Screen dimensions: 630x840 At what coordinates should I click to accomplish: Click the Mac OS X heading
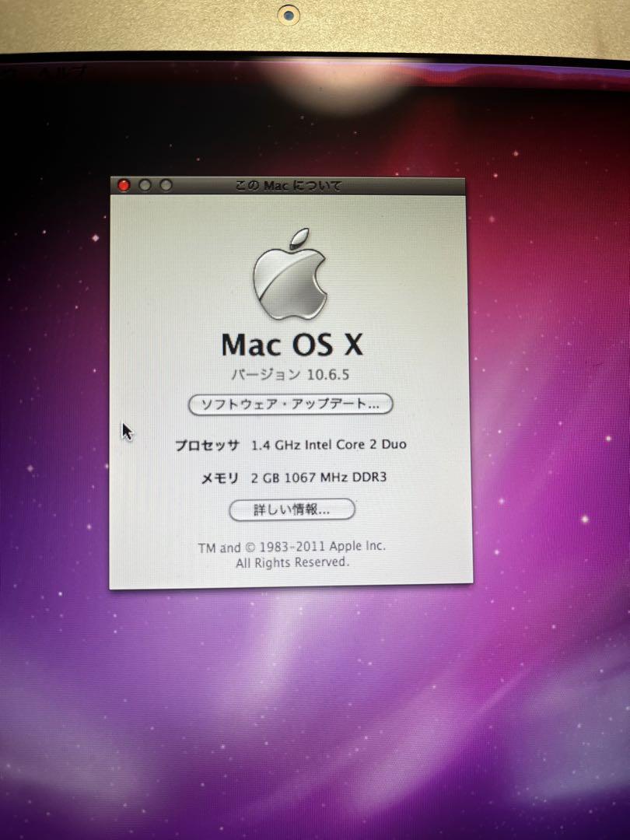click(x=292, y=345)
